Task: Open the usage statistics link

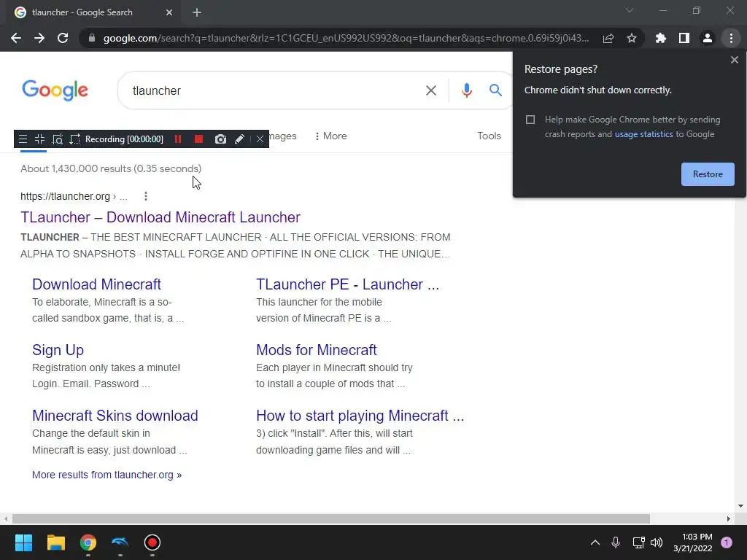Action: coord(643,134)
